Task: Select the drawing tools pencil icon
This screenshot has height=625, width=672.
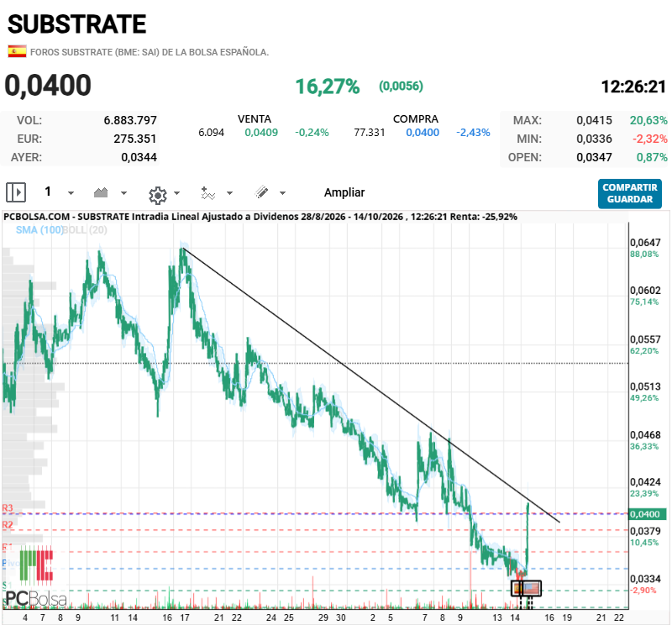Action: pyautogui.click(x=261, y=192)
